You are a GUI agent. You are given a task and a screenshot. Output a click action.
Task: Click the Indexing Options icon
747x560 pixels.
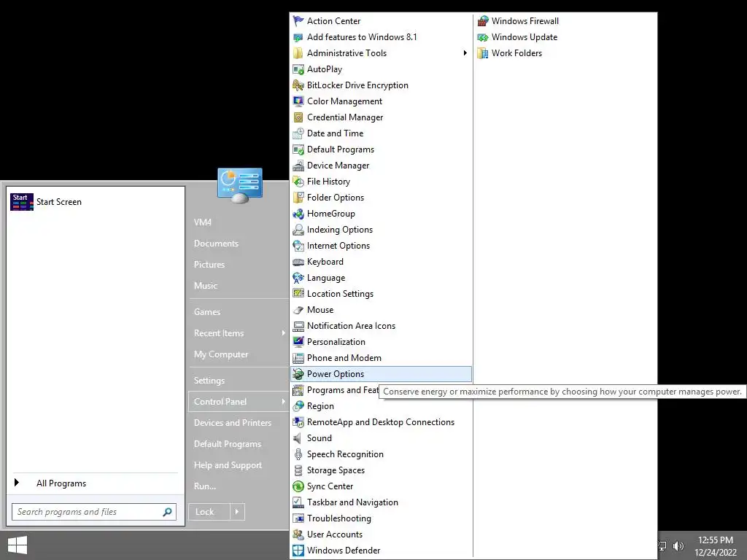click(x=298, y=230)
